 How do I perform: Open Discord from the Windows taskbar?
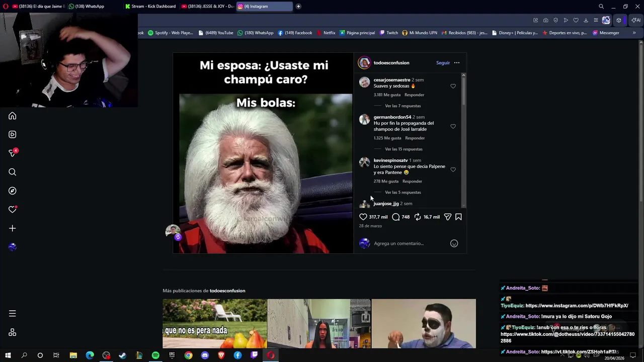tap(205, 355)
